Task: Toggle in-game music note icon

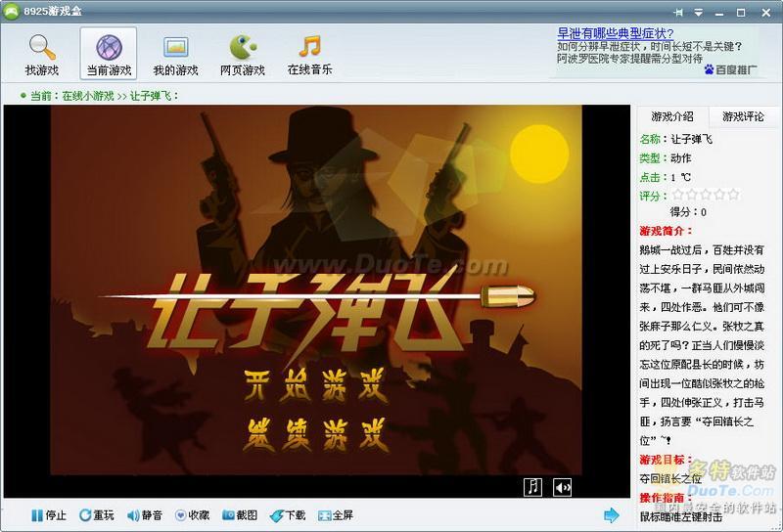Action: [532, 487]
